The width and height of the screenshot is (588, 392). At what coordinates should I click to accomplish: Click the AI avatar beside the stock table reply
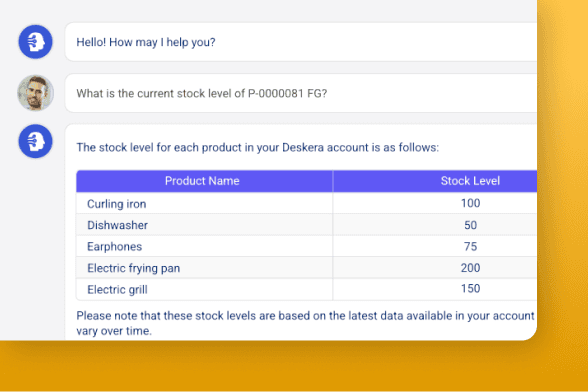[35, 141]
